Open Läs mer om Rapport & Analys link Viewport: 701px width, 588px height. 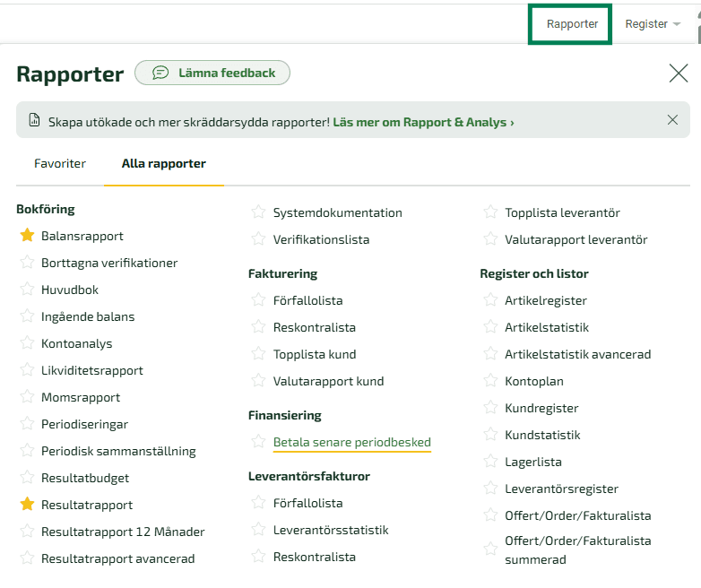point(423,122)
